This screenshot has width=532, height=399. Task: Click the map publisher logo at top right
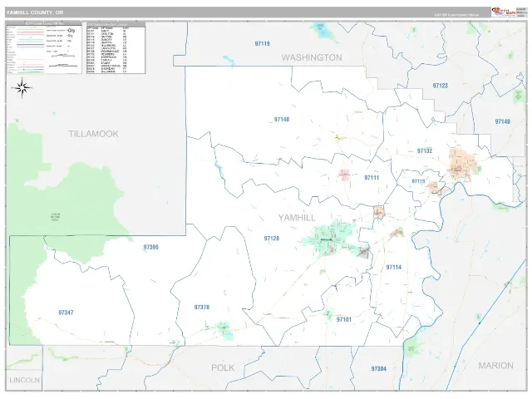504,12
